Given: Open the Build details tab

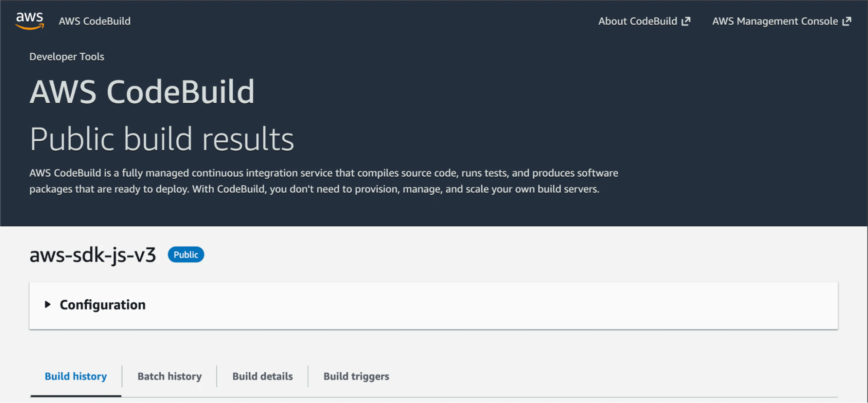Looking at the screenshot, I should coord(262,376).
